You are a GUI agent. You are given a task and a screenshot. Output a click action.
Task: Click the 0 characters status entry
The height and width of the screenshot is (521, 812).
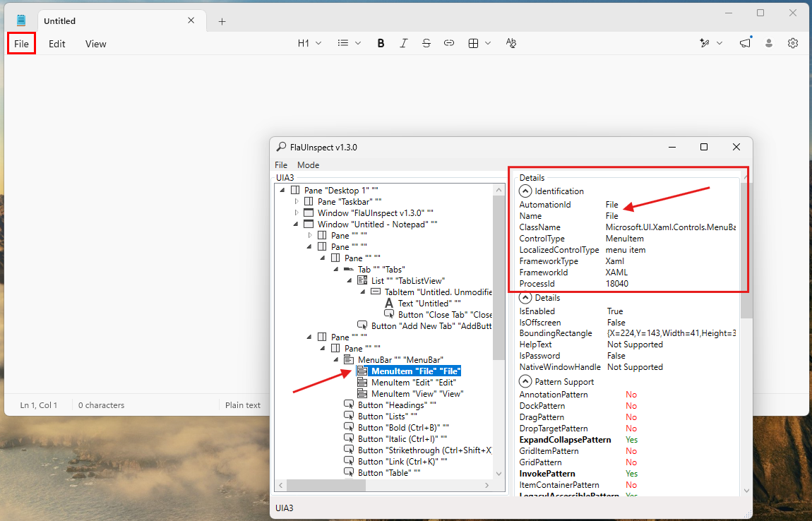pyautogui.click(x=102, y=405)
